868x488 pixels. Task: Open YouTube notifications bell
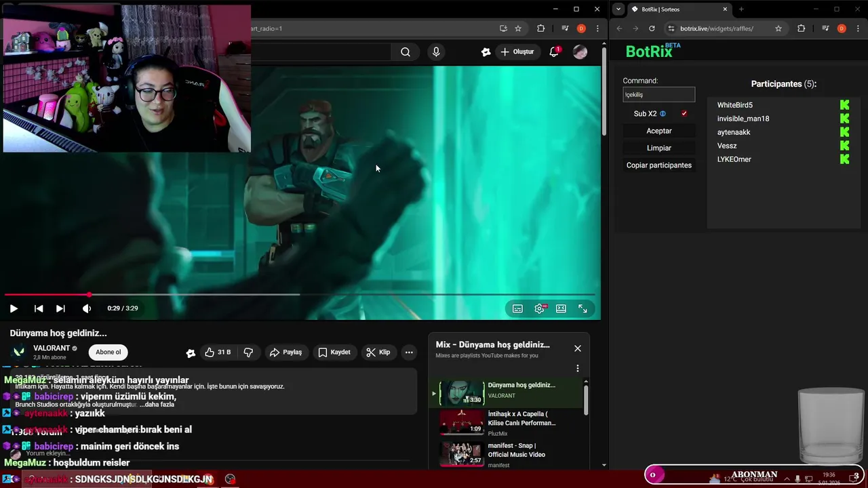pos(554,52)
